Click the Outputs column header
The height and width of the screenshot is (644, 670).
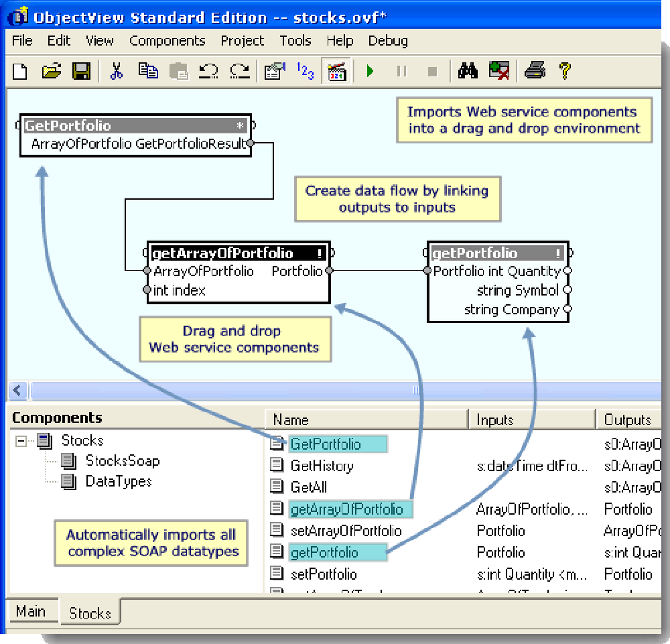(x=628, y=420)
